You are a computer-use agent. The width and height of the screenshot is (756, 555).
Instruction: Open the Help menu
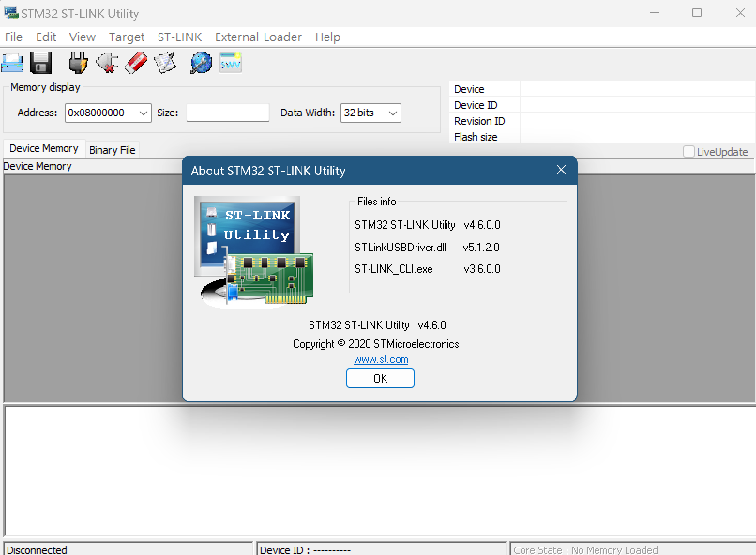327,37
